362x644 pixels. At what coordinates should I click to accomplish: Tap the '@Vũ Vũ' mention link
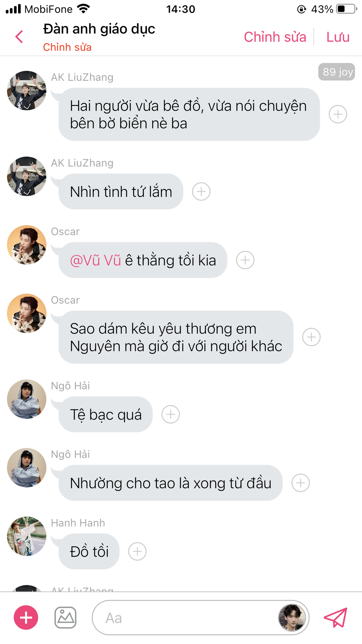[96, 260]
